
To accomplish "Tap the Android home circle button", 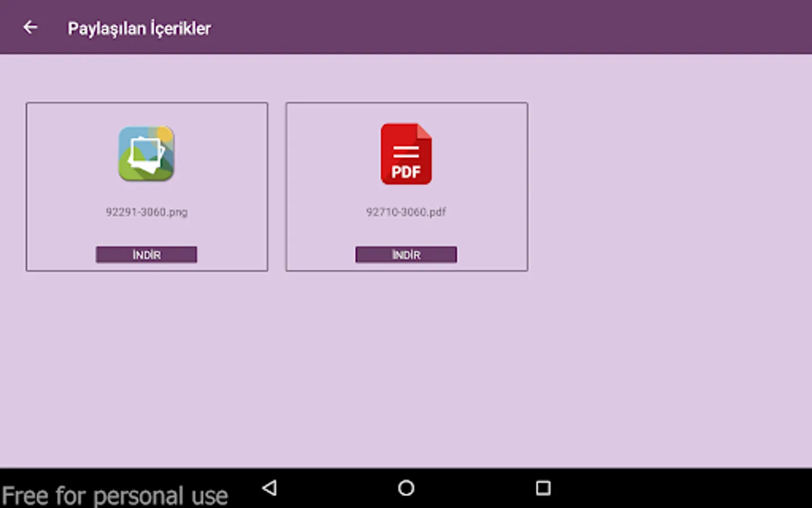I will [x=406, y=487].
